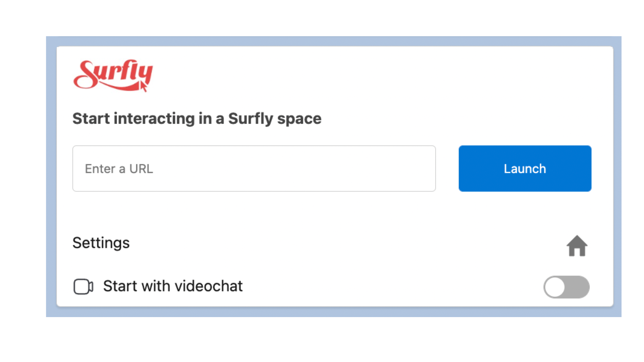Click the red cursor arrow in the Surfly logo
Screen dimensions: 644x362
[x=144, y=86]
